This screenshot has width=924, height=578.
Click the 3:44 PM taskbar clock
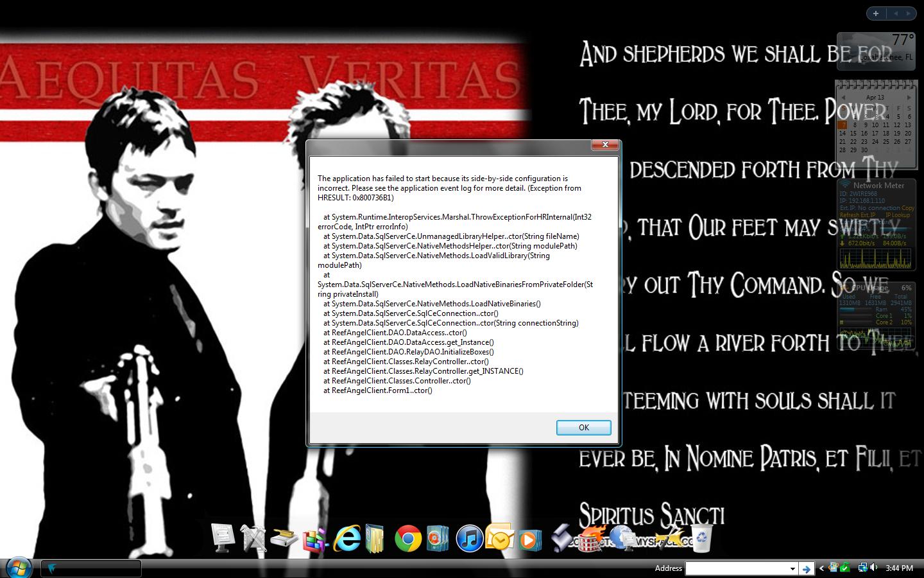(x=899, y=568)
